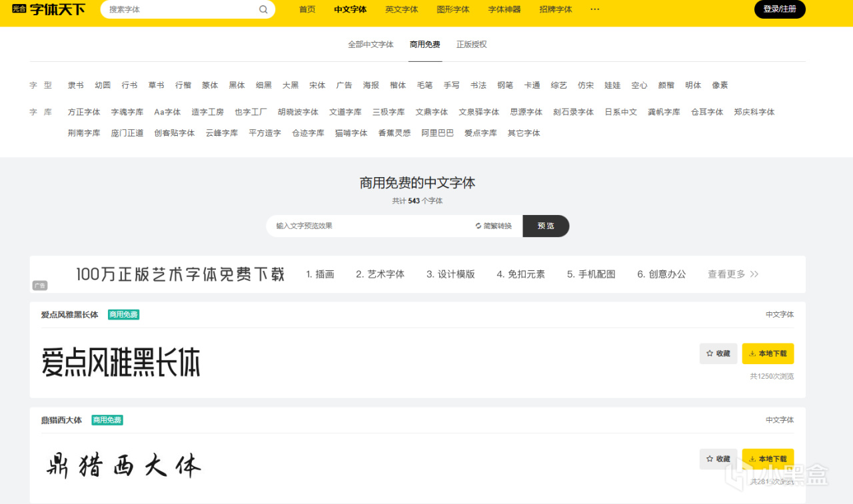
Task: Open 招牌字体 in the top navigation
Action: [556, 9]
